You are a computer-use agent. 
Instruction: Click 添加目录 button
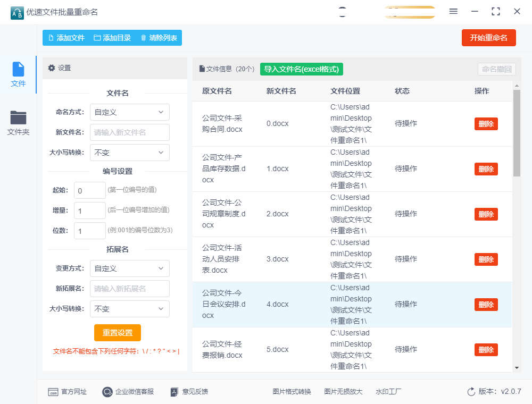click(x=112, y=38)
